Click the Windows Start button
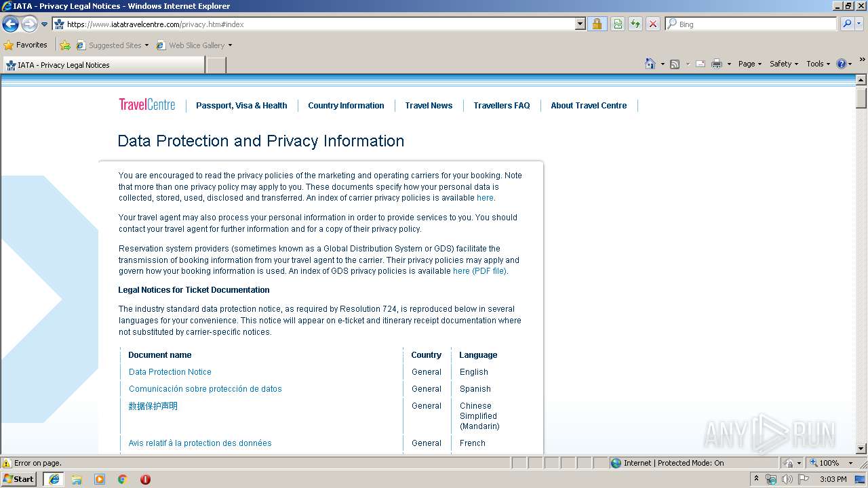868x488 pixels. point(18,479)
